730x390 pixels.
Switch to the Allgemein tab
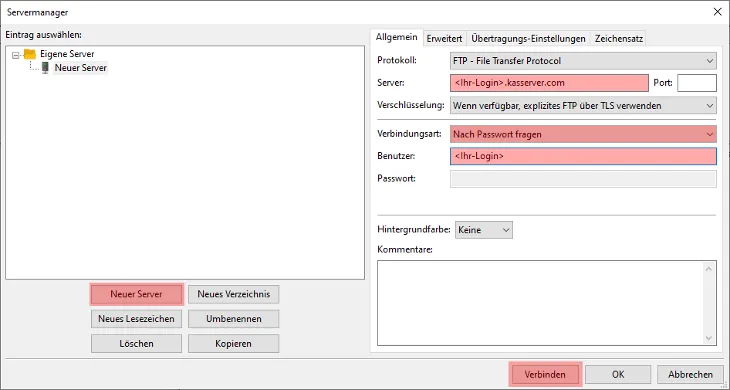point(396,37)
